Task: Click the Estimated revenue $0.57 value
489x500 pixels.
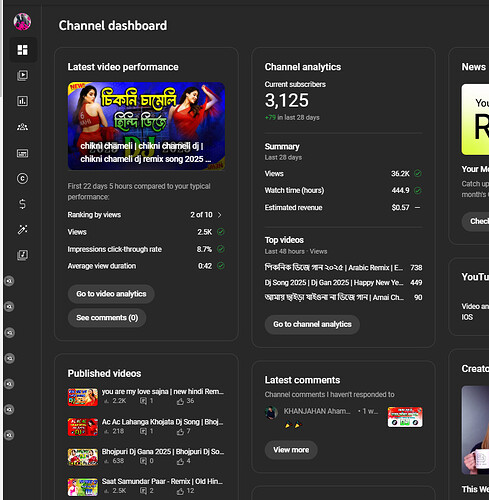Action: pyautogui.click(x=400, y=207)
